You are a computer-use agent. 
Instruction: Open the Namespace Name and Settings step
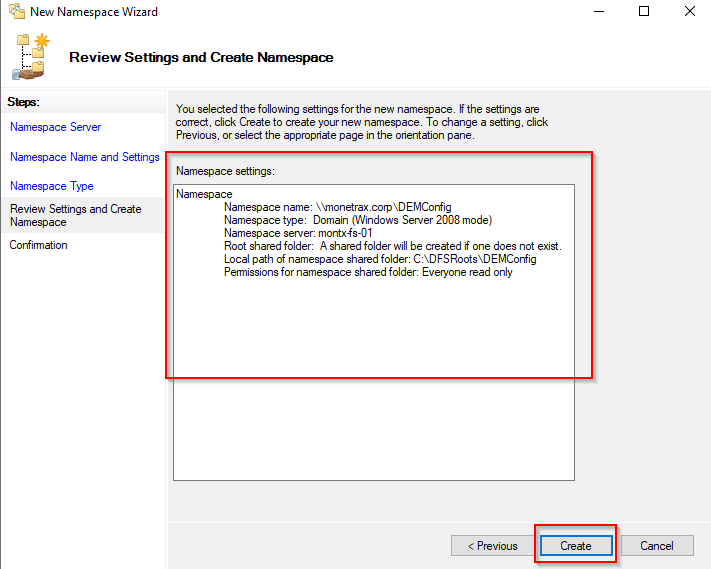click(x=84, y=157)
